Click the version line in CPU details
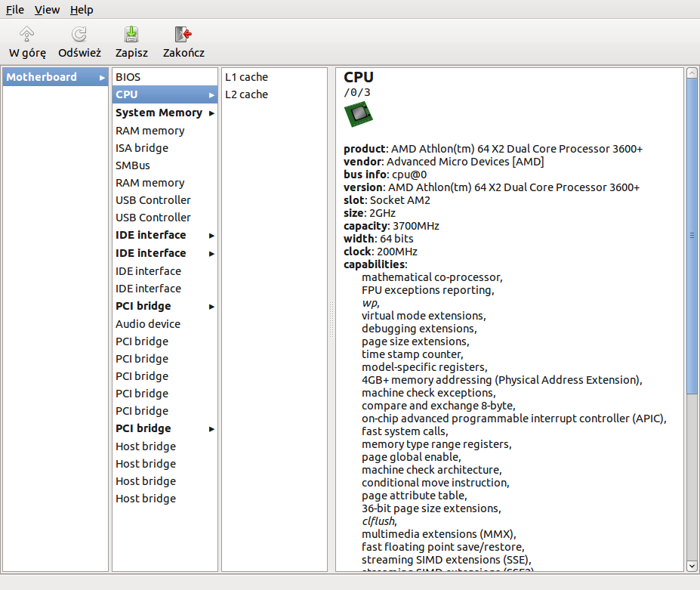 click(492, 187)
